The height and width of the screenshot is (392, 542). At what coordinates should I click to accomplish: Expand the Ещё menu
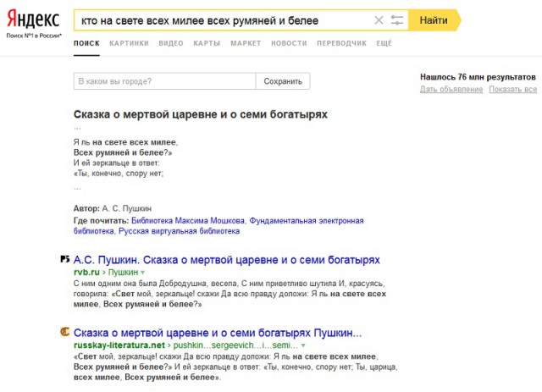coord(384,43)
